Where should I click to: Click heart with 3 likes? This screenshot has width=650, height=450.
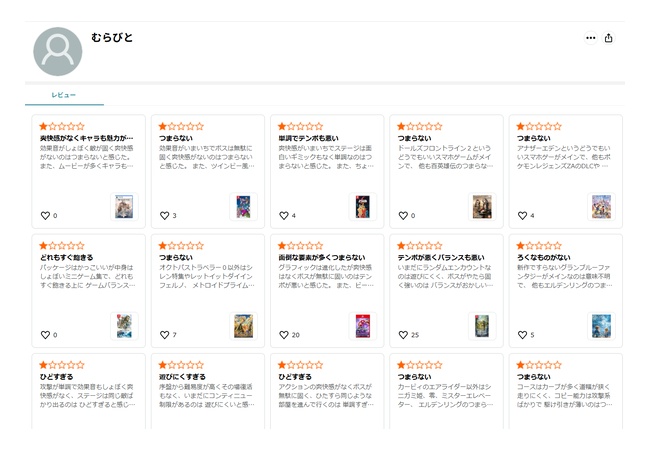click(x=165, y=215)
